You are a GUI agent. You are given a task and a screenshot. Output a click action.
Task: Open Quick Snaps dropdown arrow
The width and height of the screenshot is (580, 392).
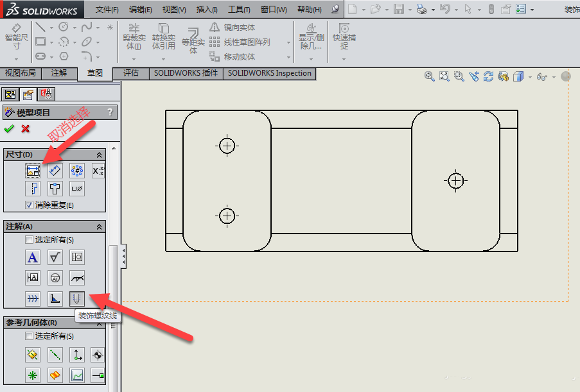tap(344, 59)
